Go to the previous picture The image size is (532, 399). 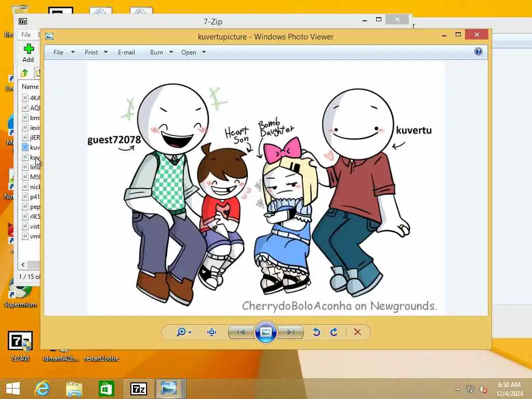[241, 332]
